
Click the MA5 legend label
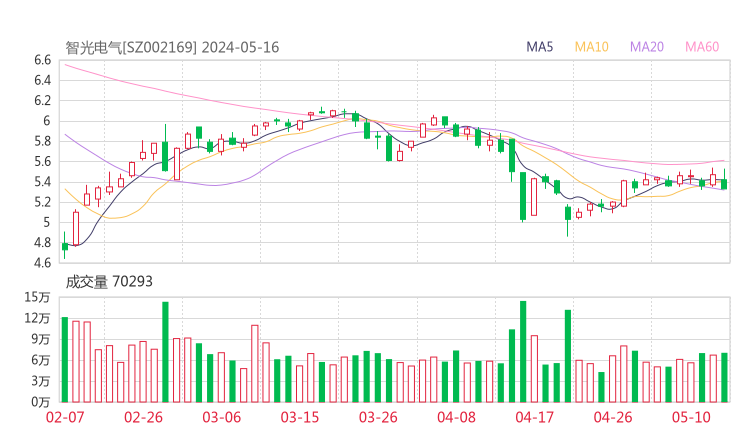539,47
